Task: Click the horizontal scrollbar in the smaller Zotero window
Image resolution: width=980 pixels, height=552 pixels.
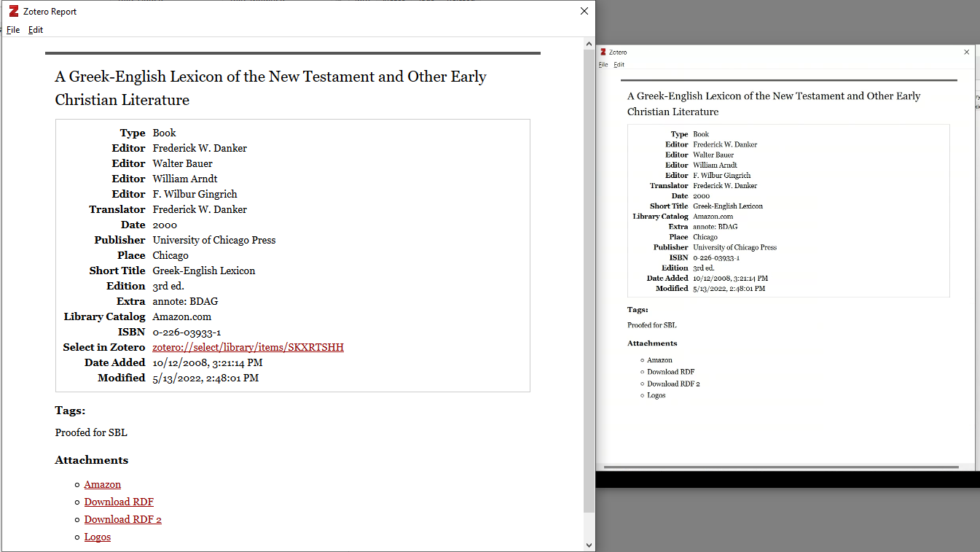Action: click(780, 467)
